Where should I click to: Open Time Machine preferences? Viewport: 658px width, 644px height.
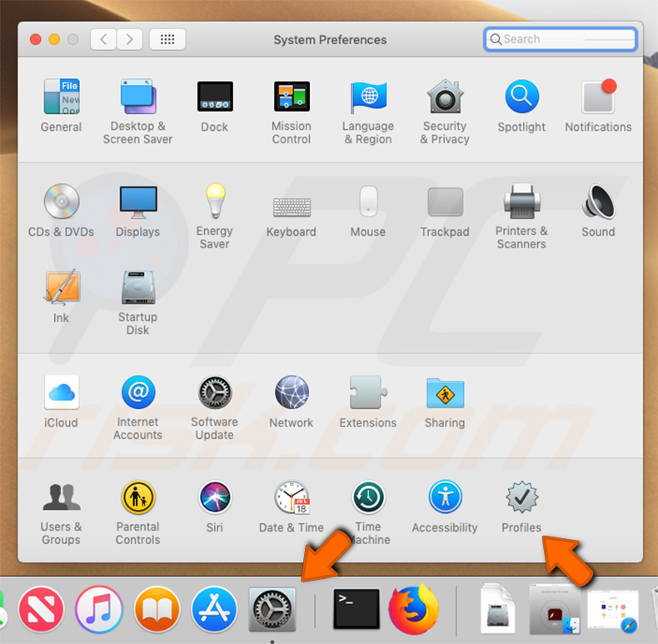click(x=368, y=497)
